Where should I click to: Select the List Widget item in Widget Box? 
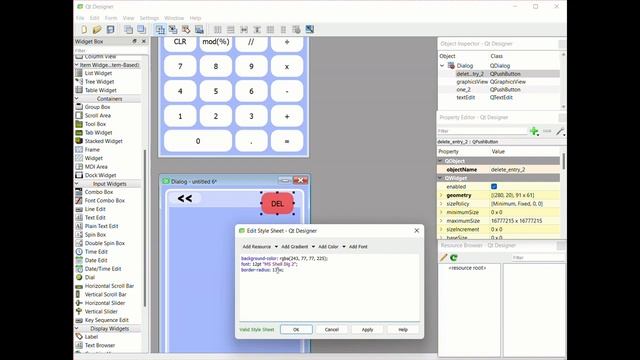[98, 73]
